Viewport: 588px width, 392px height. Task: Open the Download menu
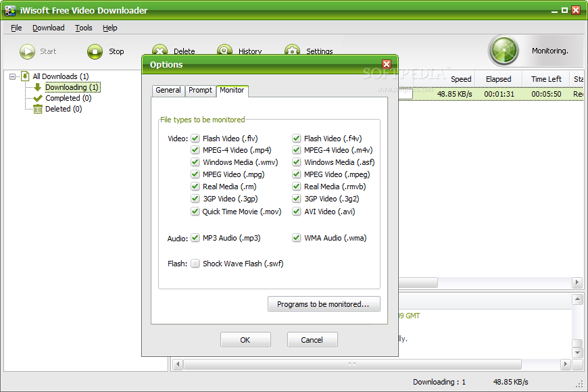(49, 28)
